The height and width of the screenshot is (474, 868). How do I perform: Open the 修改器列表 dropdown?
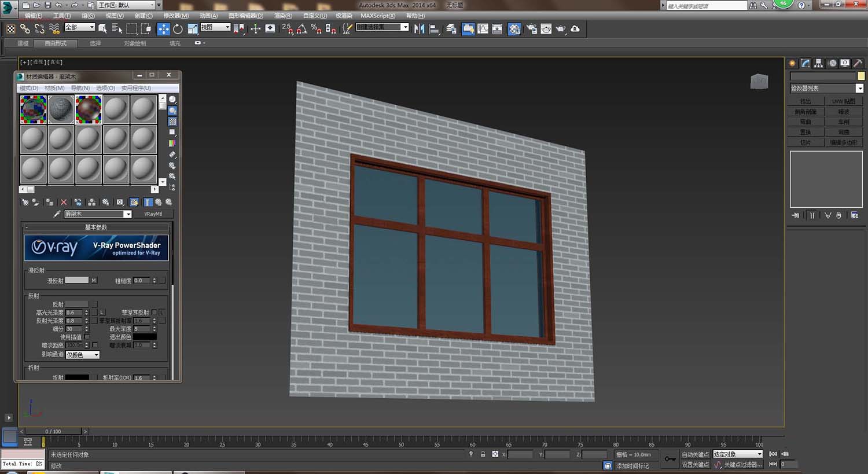(x=859, y=89)
